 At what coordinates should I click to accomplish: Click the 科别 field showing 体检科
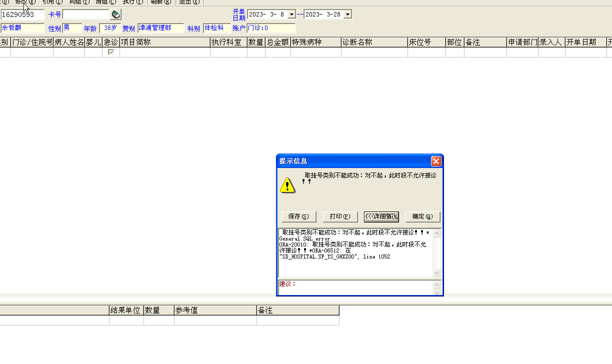[217, 28]
